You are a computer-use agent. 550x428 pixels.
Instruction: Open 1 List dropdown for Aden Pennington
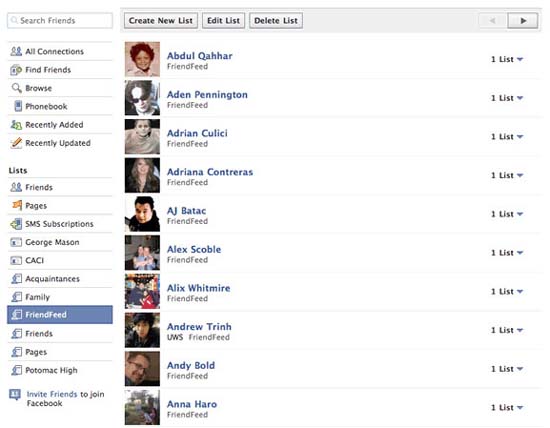coord(507,98)
